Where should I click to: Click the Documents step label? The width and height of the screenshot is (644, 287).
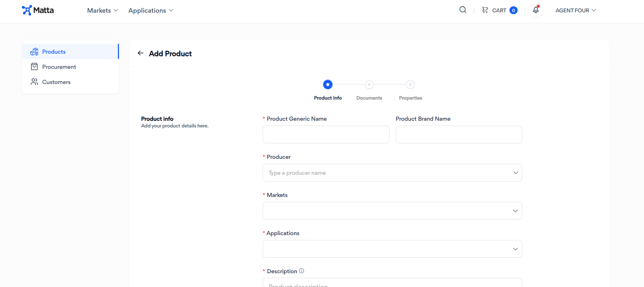coord(369,98)
